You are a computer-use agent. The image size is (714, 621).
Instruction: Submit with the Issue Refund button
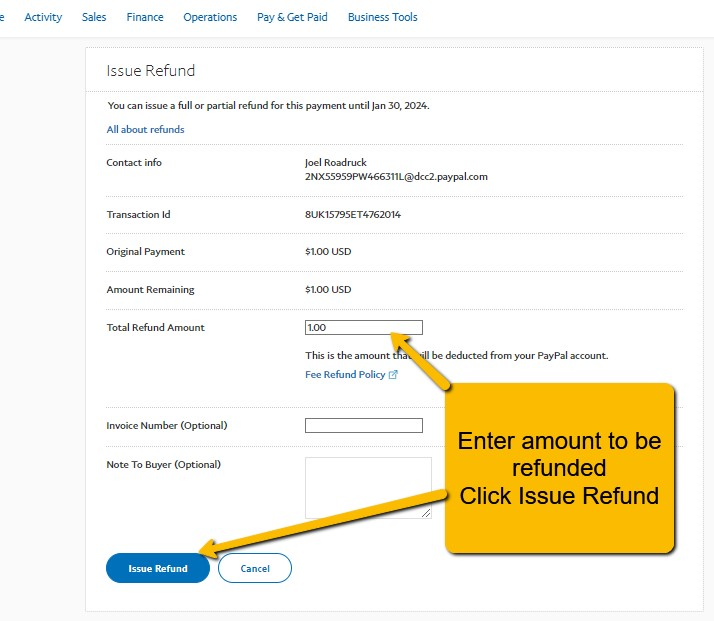pos(158,568)
